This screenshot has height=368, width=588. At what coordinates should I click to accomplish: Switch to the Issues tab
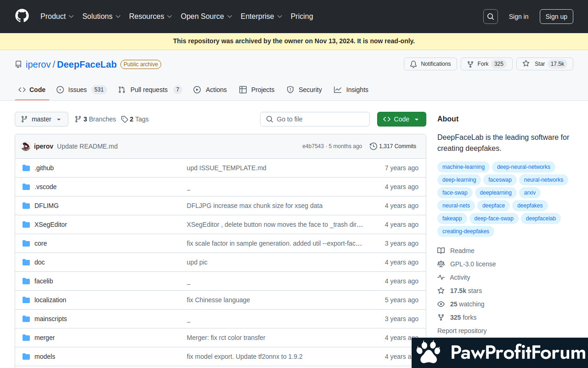pyautogui.click(x=81, y=90)
